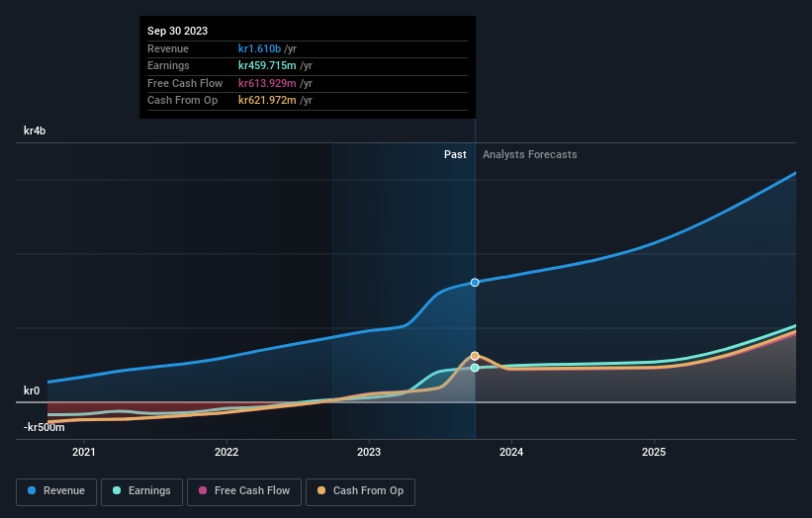The width and height of the screenshot is (812, 518).
Task: Select the 2022 x-axis label
Action: (x=226, y=453)
